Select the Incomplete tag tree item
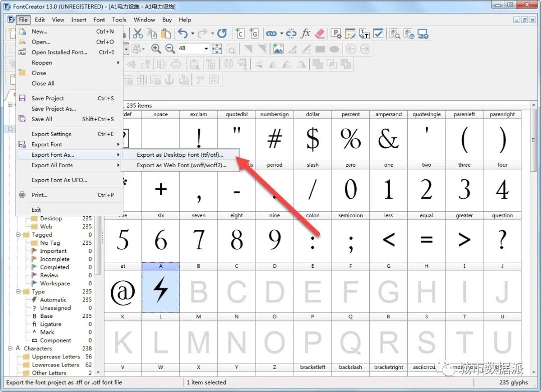 point(55,259)
